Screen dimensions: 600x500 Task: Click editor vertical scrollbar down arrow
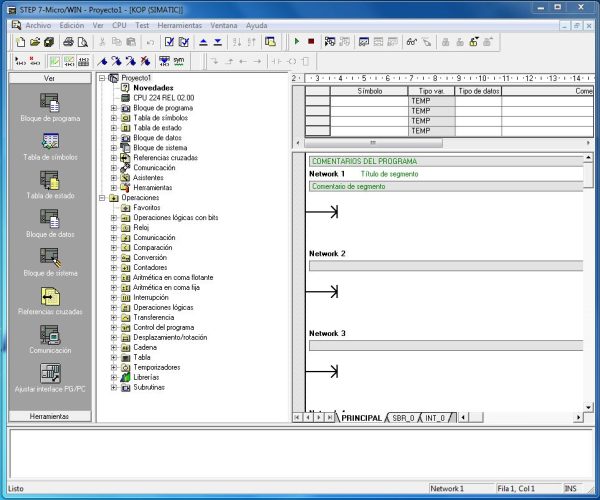click(588, 407)
